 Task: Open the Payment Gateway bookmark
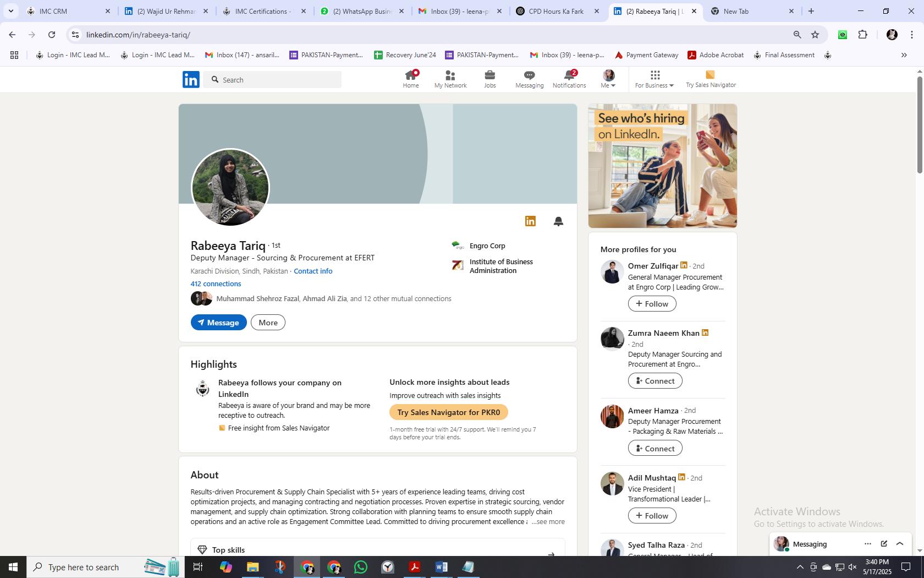(646, 55)
